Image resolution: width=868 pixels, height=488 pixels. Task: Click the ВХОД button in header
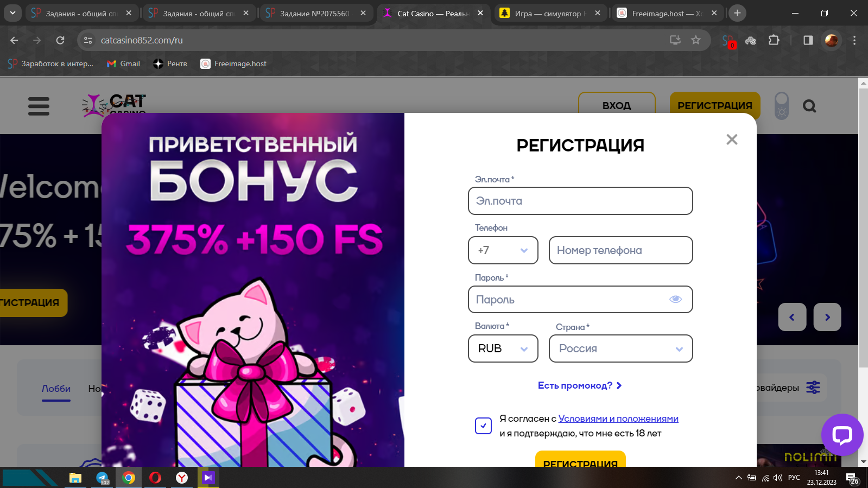click(x=617, y=106)
